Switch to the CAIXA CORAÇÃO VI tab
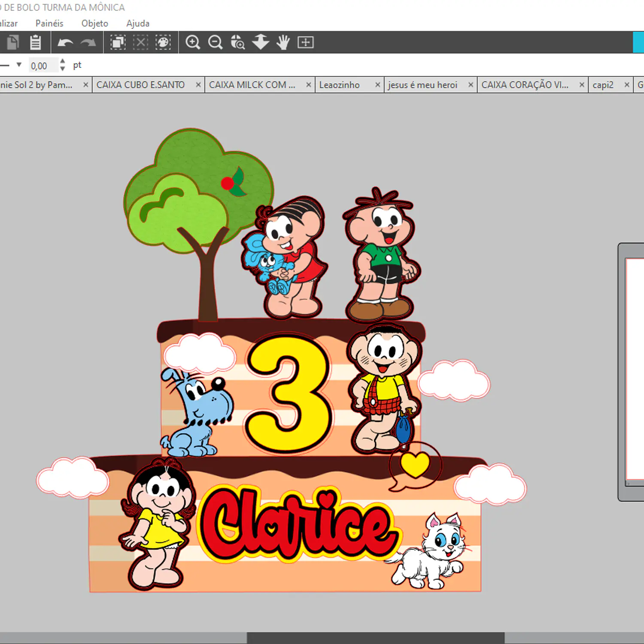This screenshot has width=644, height=644. [x=532, y=85]
